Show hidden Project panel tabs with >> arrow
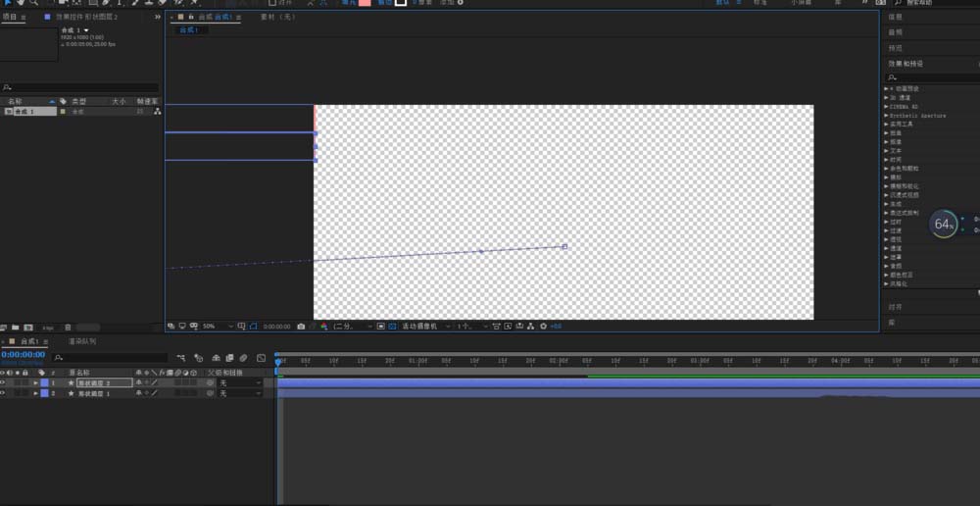Image resolution: width=980 pixels, height=506 pixels. 158,17
